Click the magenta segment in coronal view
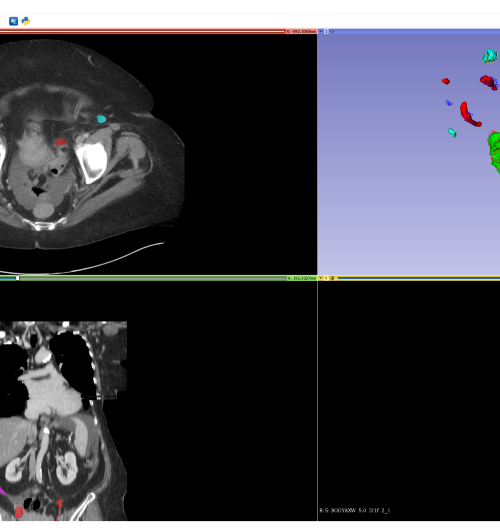 (x=2, y=491)
